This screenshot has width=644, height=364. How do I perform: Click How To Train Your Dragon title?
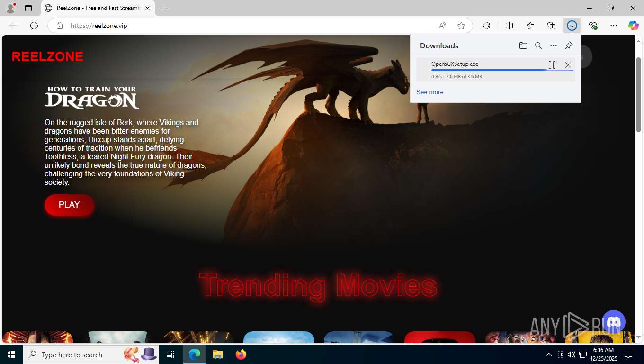(x=92, y=97)
